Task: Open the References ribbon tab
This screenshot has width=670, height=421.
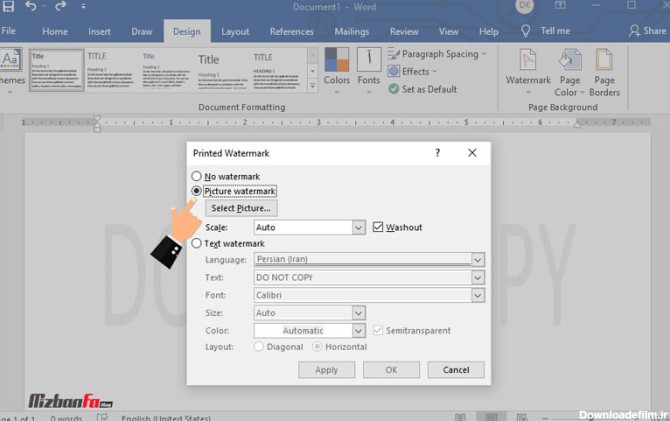Action: [x=291, y=31]
